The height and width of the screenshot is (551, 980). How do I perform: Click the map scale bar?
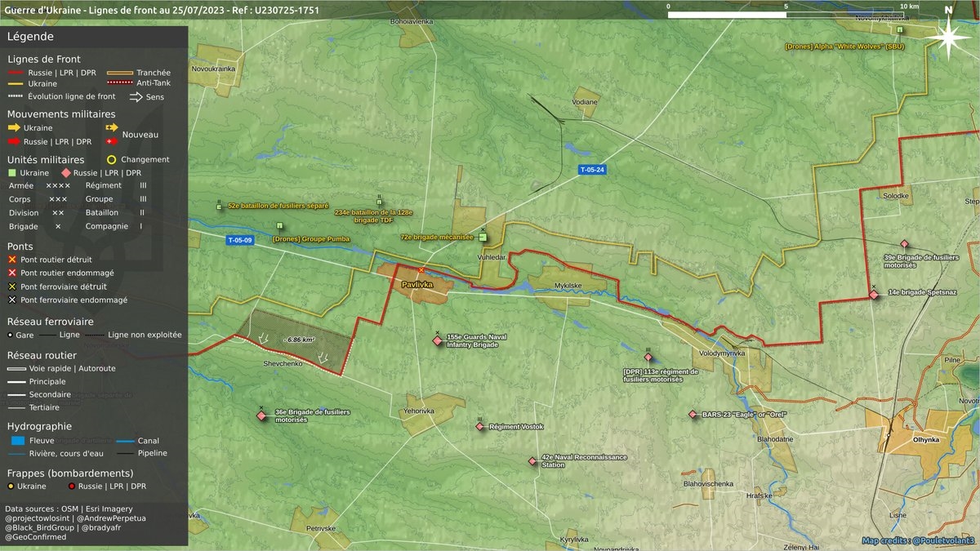pos(786,14)
